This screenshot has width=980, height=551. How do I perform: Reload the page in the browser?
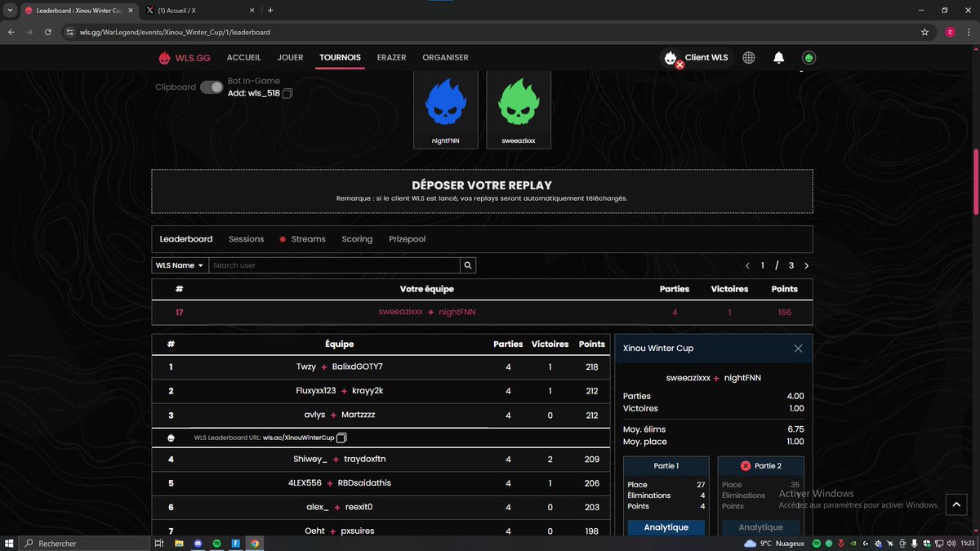point(48,32)
